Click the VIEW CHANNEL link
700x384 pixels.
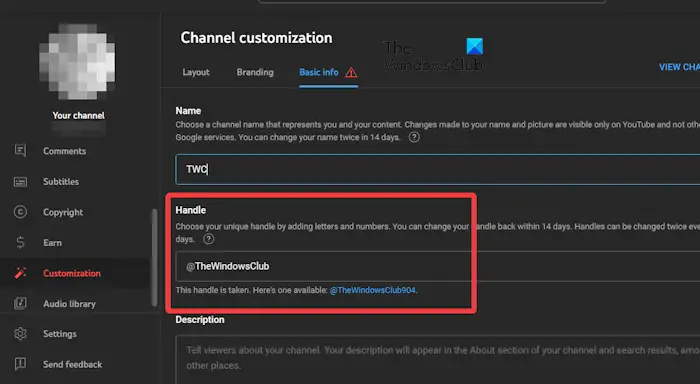(679, 67)
